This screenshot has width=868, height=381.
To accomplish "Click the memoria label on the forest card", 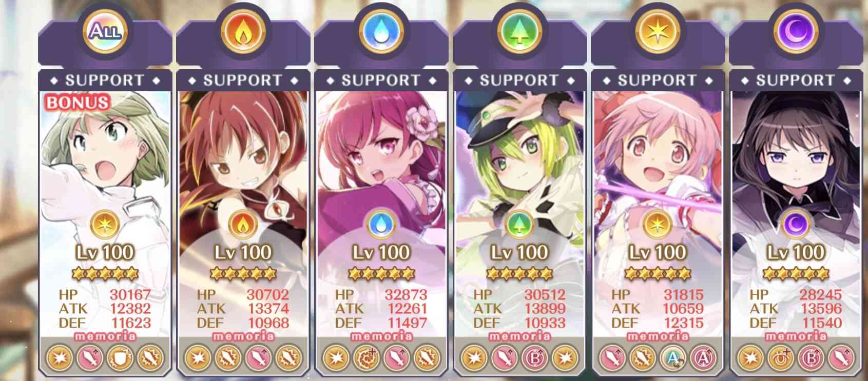I will point(519,336).
